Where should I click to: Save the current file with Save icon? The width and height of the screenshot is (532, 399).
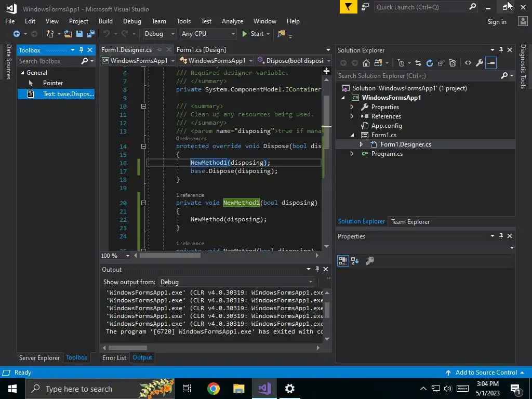pyautogui.click(x=79, y=34)
